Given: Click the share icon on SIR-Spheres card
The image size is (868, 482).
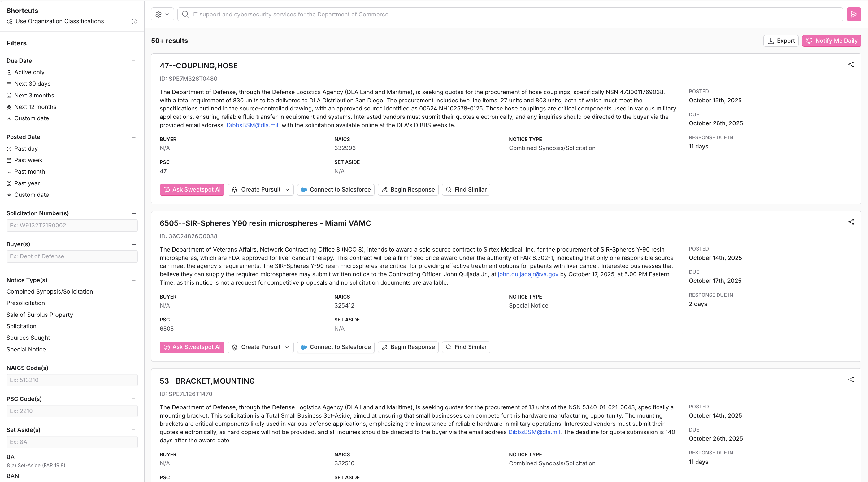Looking at the screenshot, I should coord(851,222).
